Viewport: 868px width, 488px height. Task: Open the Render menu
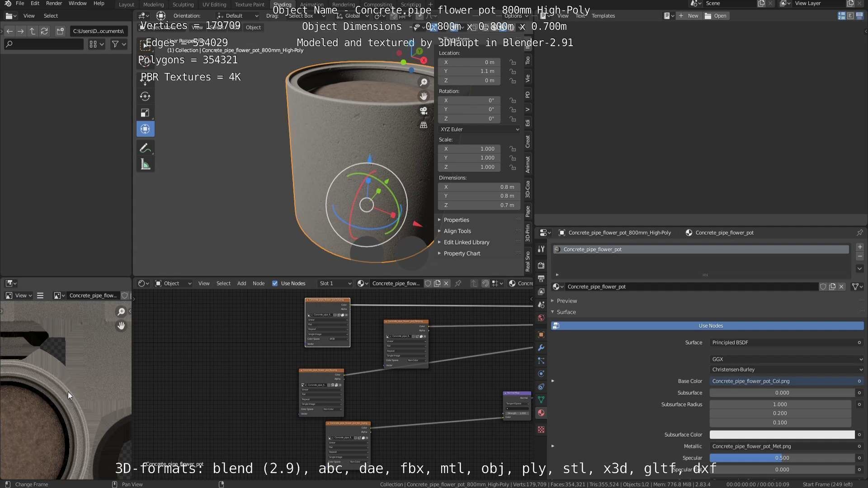click(x=54, y=4)
